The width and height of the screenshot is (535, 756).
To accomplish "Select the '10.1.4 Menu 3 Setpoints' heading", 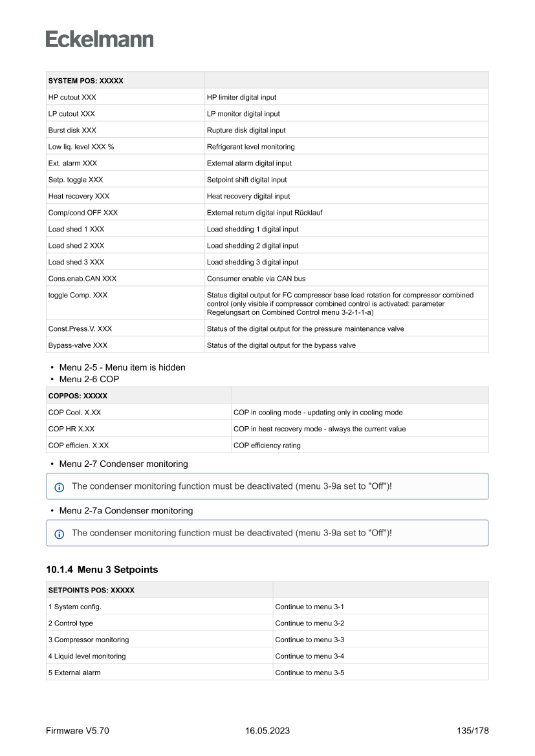I will [102, 570].
